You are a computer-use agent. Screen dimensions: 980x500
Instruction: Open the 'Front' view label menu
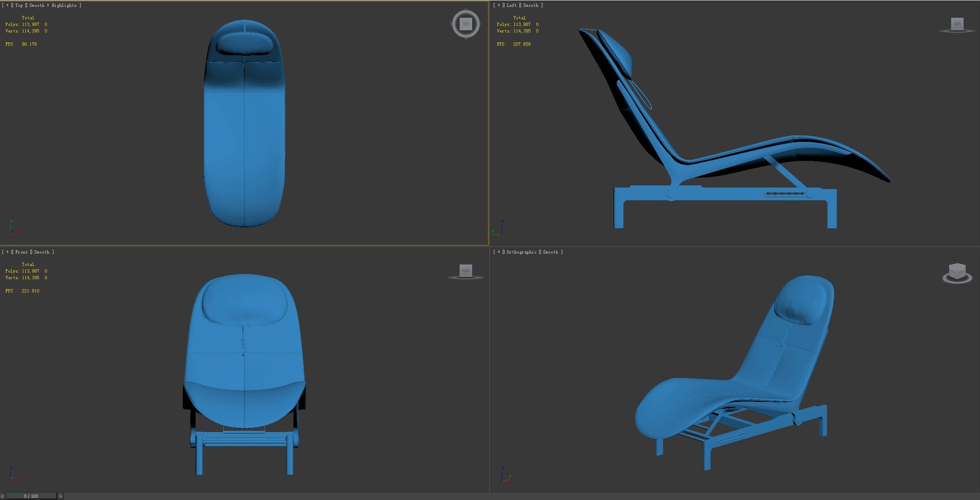pos(21,252)
